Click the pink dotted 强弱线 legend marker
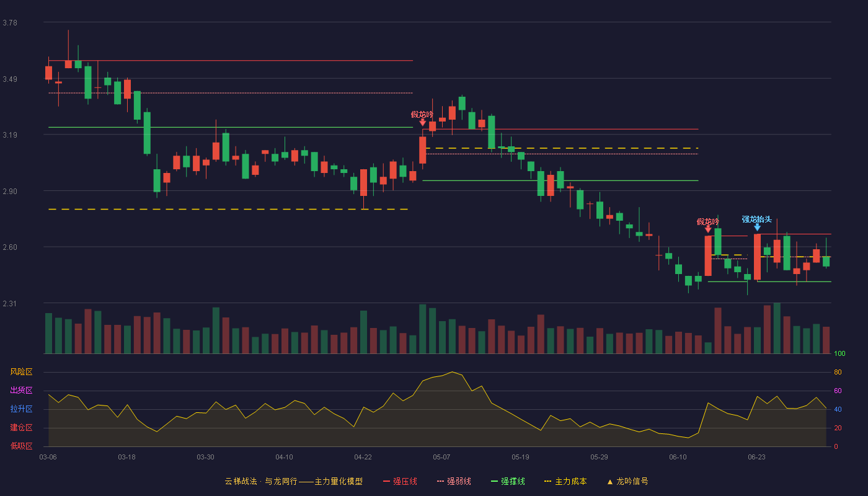This screenshot has height=496, width=868. tap(440, 482)
